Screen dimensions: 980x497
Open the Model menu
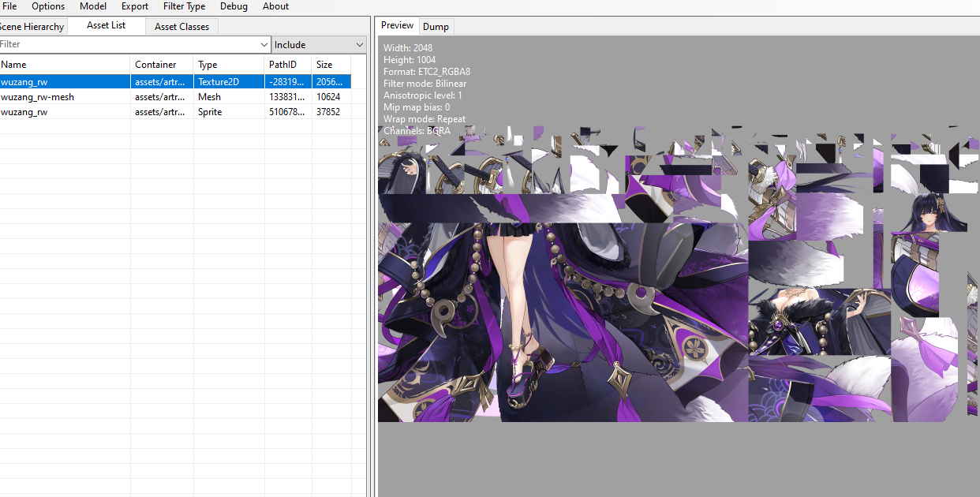[x=92, y=6]
